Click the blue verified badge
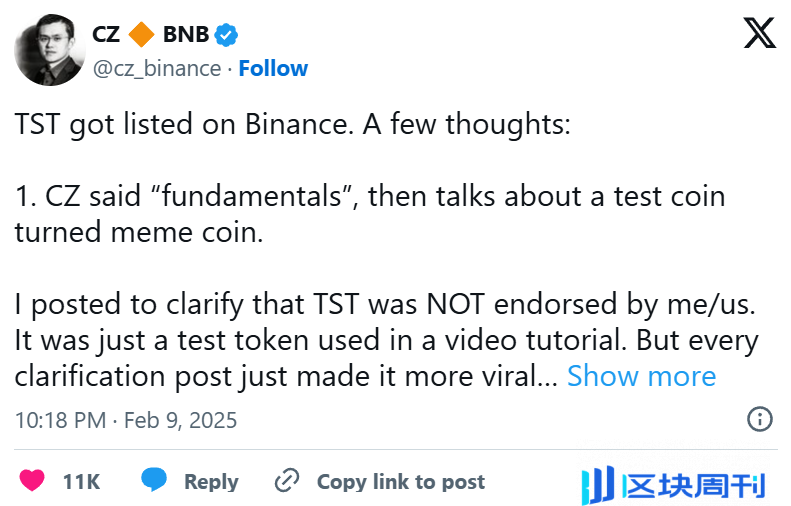 tap(227, 34)
